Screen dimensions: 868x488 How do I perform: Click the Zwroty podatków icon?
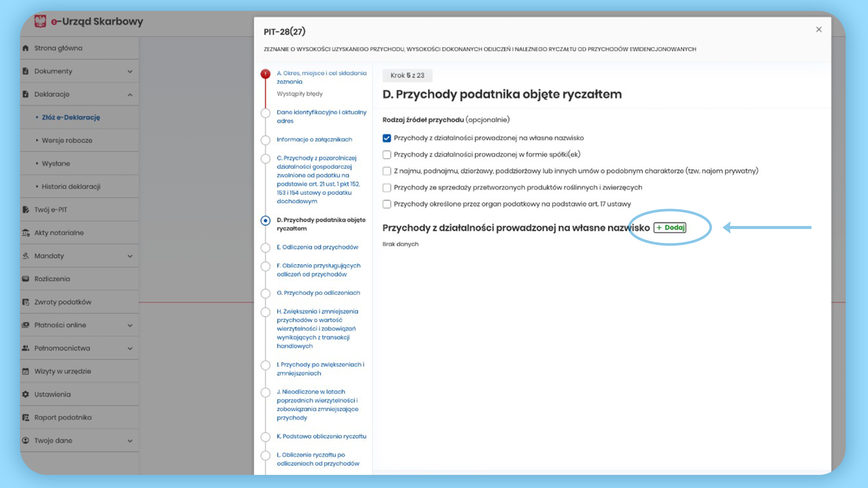click(x=26, y=302)
